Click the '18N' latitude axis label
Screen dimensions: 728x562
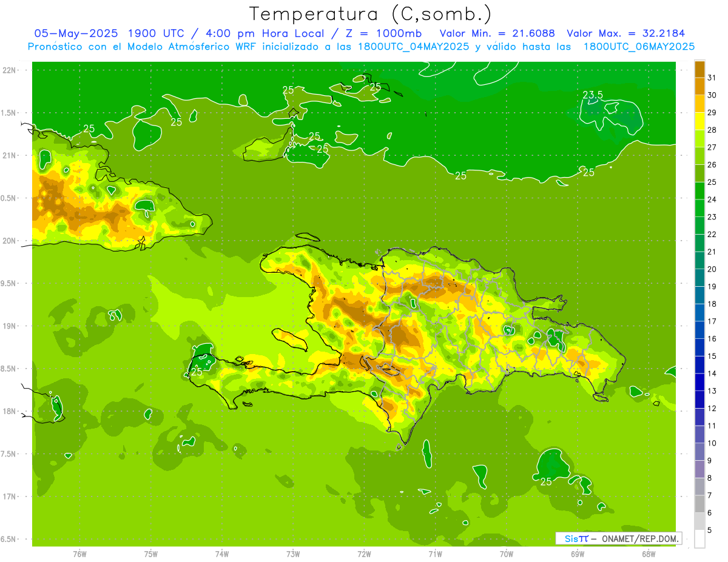pyautogui.click(x=9, y=411)
